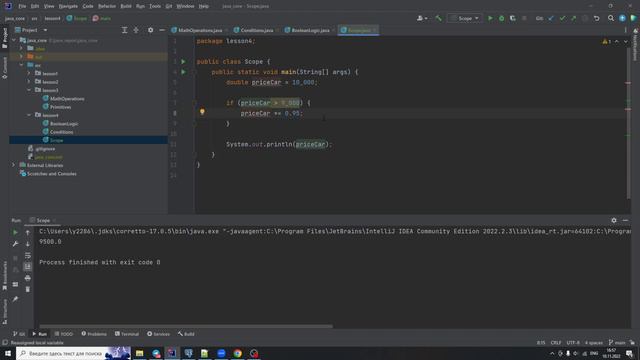The height and width of the screenshot is (360, 640).
Task: Build project with the hammer icon
Action: point(438,18)
